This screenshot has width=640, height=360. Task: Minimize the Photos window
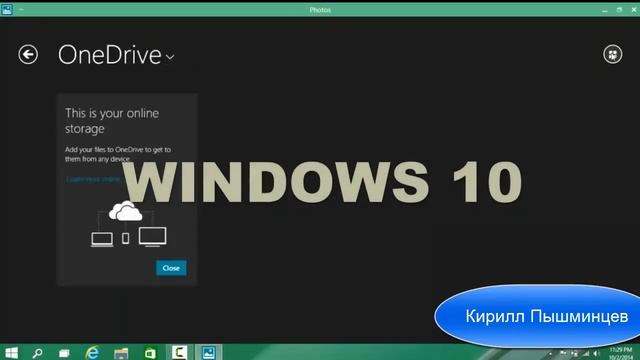[605, 10]
